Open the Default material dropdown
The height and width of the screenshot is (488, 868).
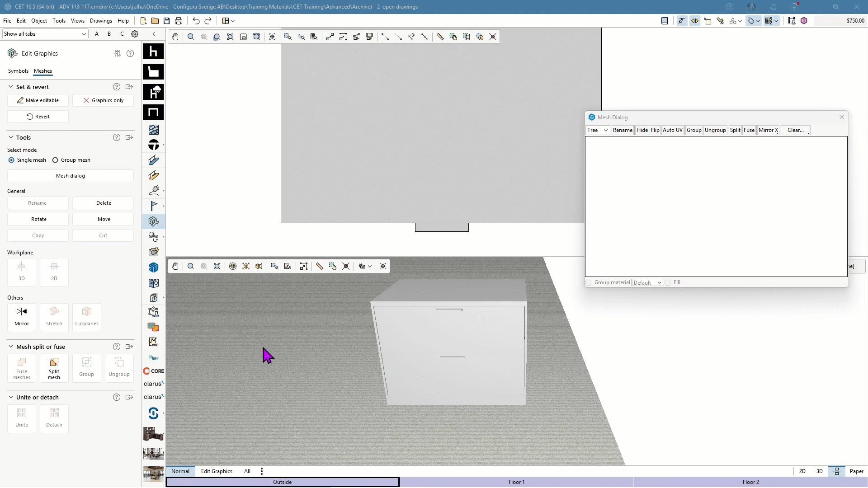pos(647,282)
